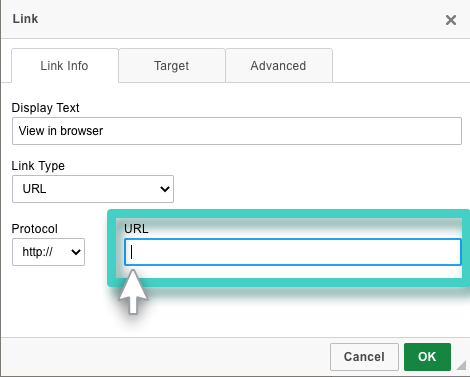Open the Protocol dropdown showing http://
470x377 pixels.
click(48, 252)
